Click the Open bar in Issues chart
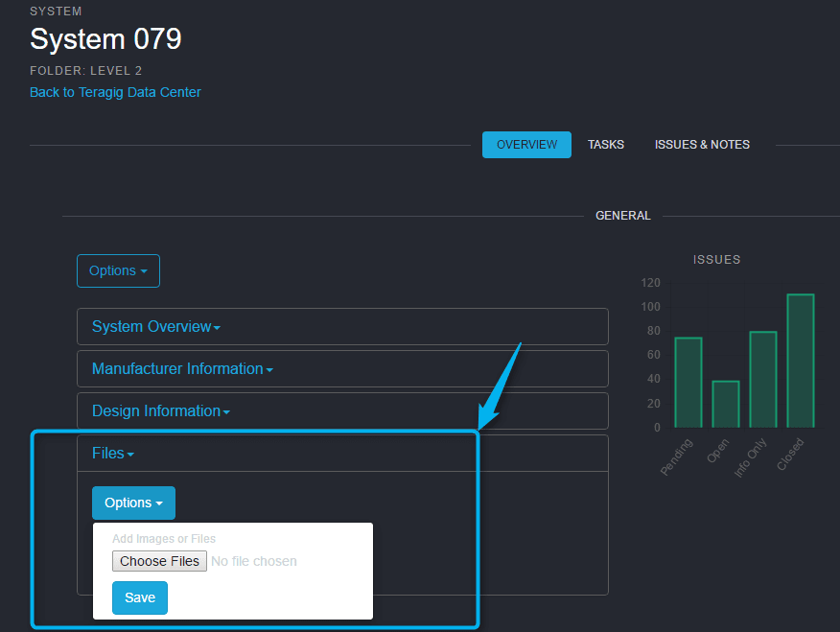The width and height of the screenshot is (840, 632). click(726, 405)
